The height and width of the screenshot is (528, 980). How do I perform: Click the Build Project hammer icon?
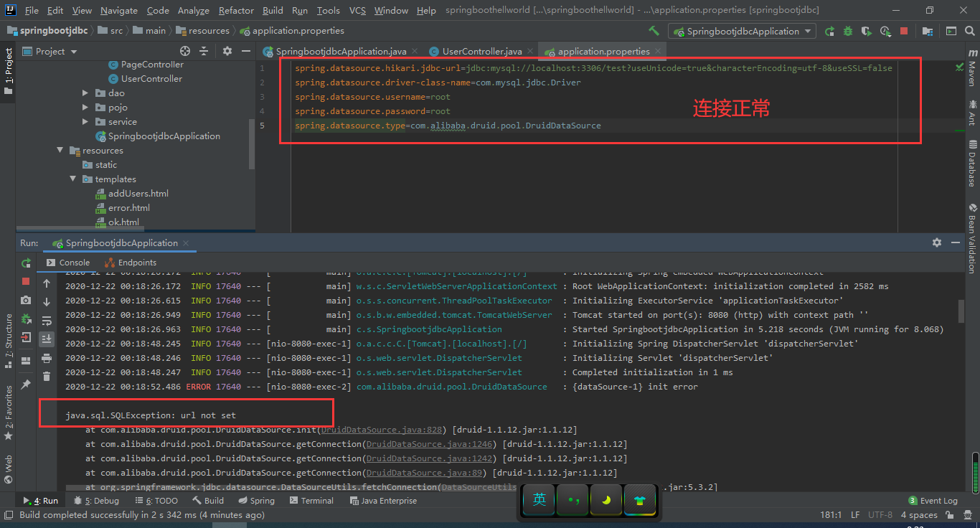654,31
